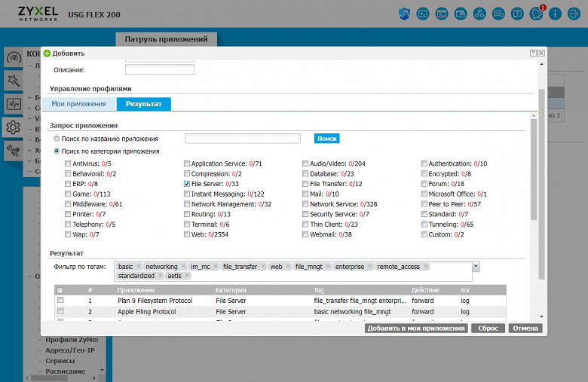Open the security shield icon in header

pyautogui.click(x=404, y=14)
